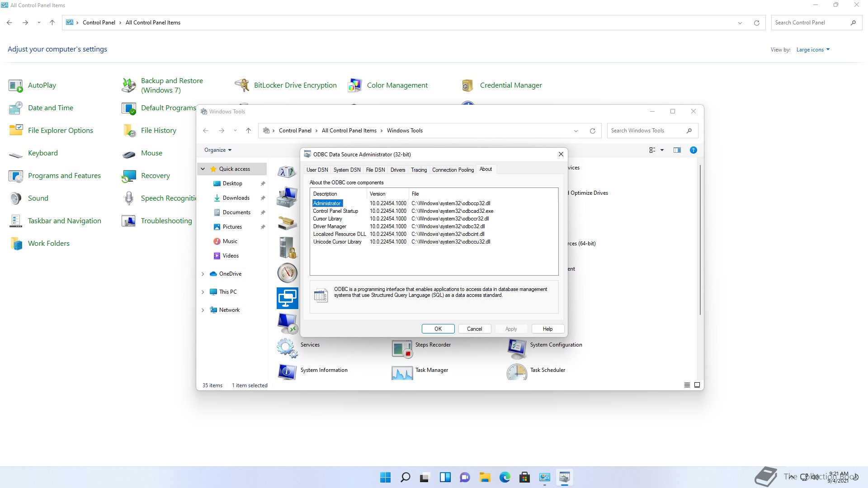Click Help in ODBC dialog
Viewport: 868px width, 488px height.
point(547,329)
